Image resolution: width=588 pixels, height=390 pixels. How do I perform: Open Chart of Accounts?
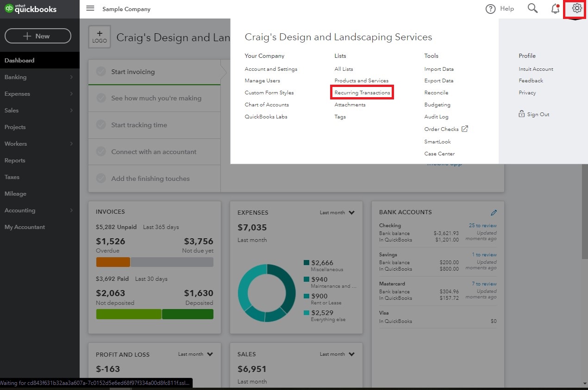pyautogui.click(x=266, y=105)
